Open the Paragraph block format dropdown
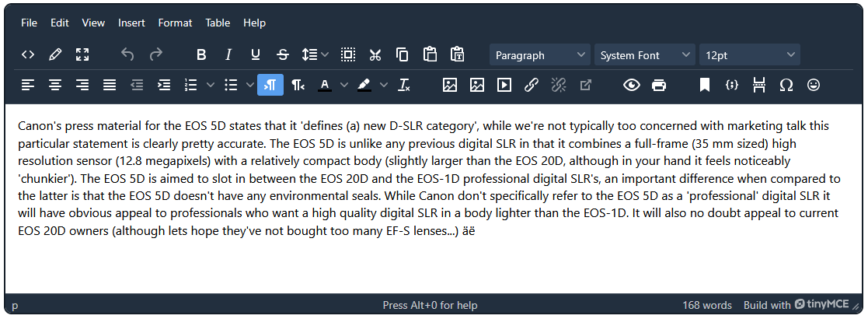Image resolution: width=868 pixels, height=319 pixels. pos(540,55)
